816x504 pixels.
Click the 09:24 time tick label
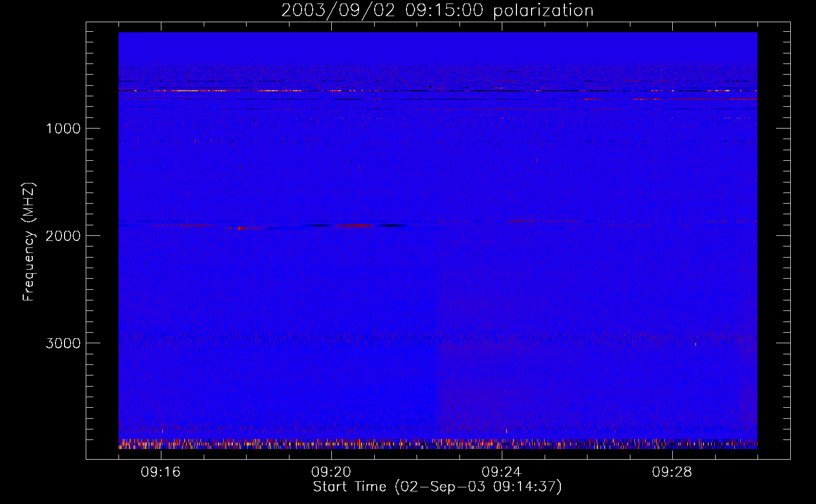[x=502, y=472]
